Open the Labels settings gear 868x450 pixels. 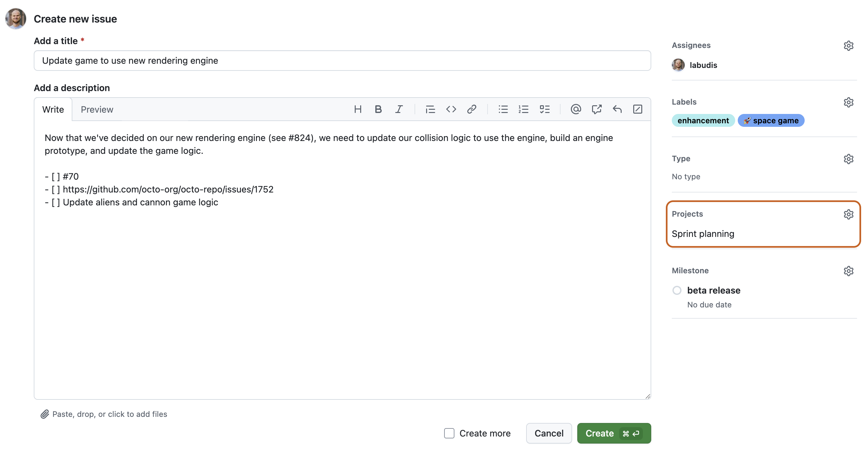[x=848, y=102]
